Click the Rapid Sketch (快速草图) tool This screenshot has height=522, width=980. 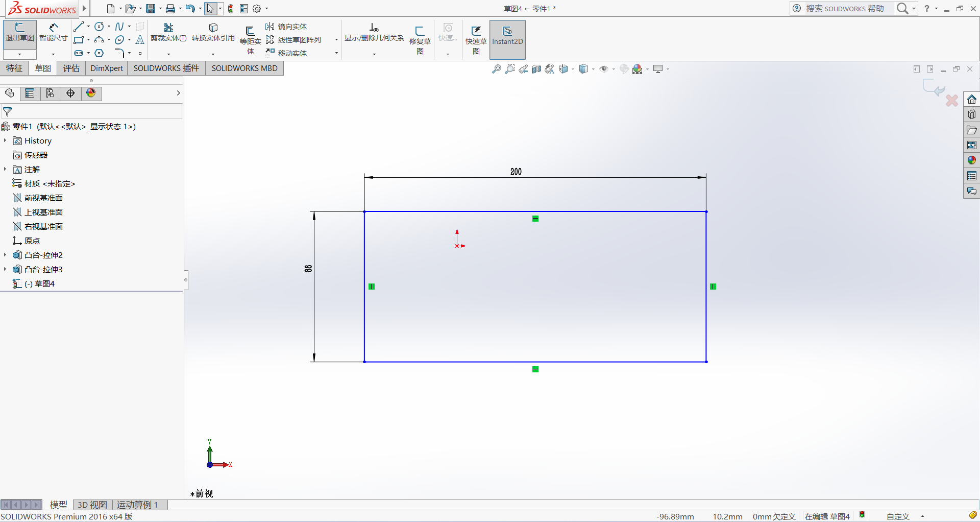tap(476, 40)
